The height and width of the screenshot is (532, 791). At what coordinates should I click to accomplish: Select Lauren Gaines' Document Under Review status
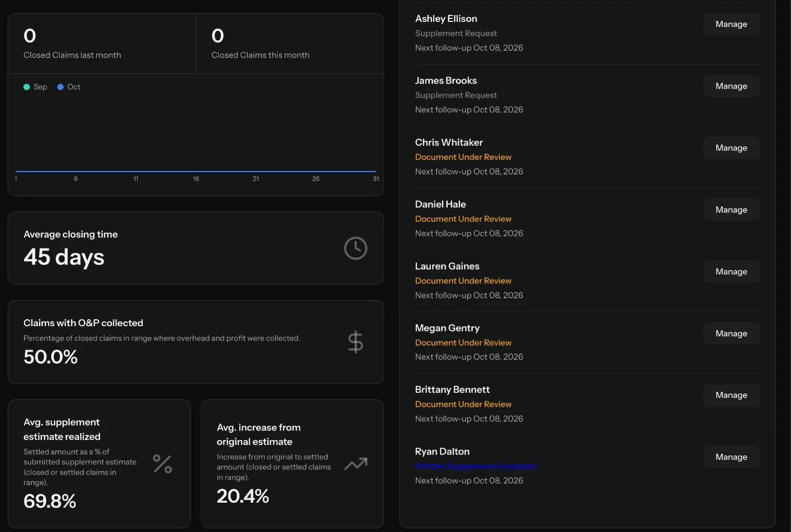coord(463,281)
